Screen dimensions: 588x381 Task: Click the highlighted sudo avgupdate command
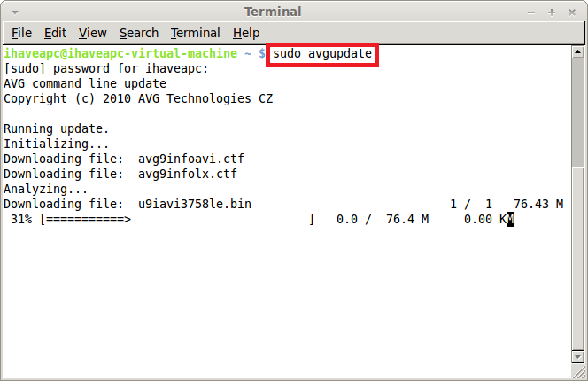point(322,54)
